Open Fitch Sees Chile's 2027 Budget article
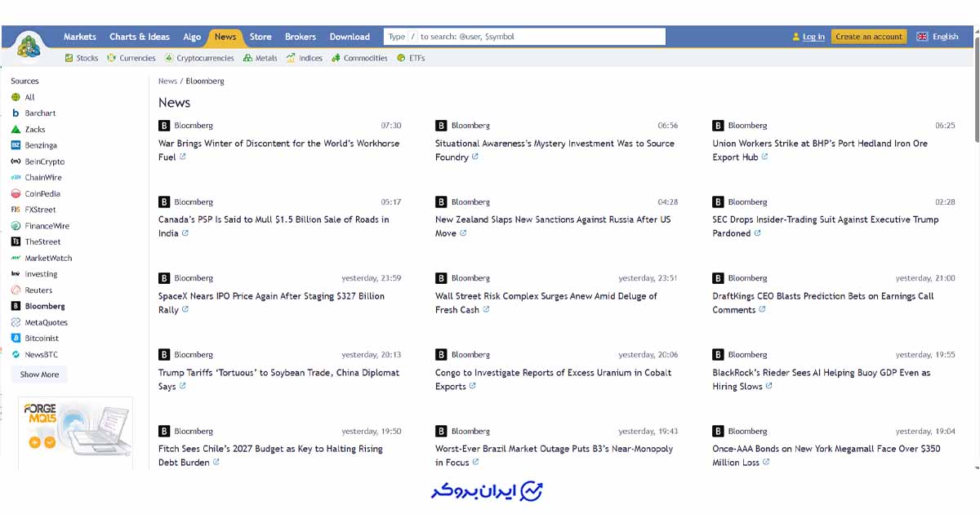The width and height of the screenshot is (980, 514). tap(270, 455)
